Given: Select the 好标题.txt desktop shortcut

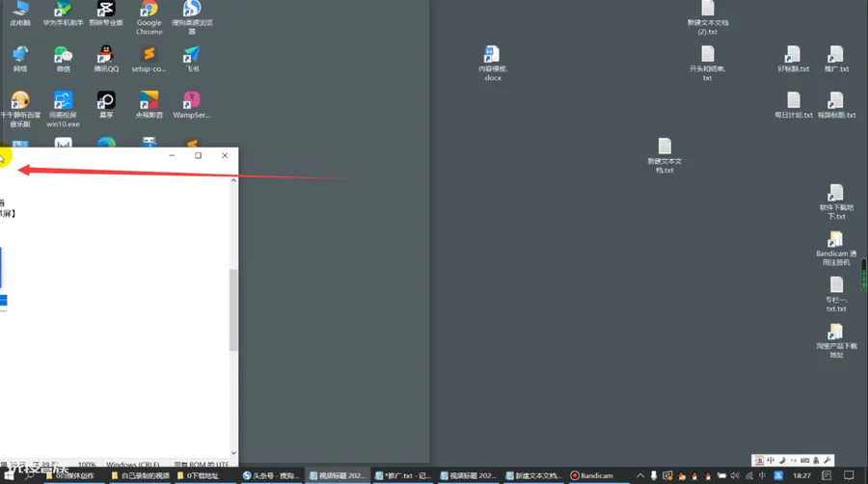Looking at the screenshot, I should [794, 59].
